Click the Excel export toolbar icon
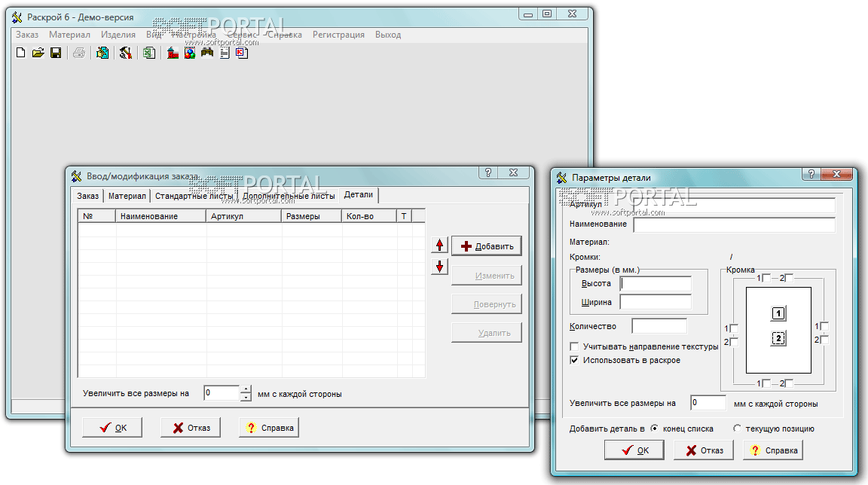 [149, 53]
